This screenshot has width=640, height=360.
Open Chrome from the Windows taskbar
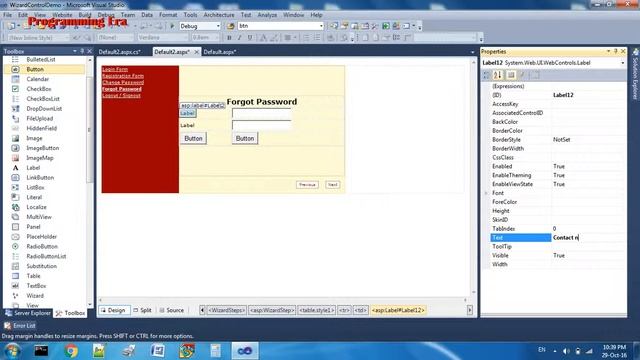pos(70,351)
